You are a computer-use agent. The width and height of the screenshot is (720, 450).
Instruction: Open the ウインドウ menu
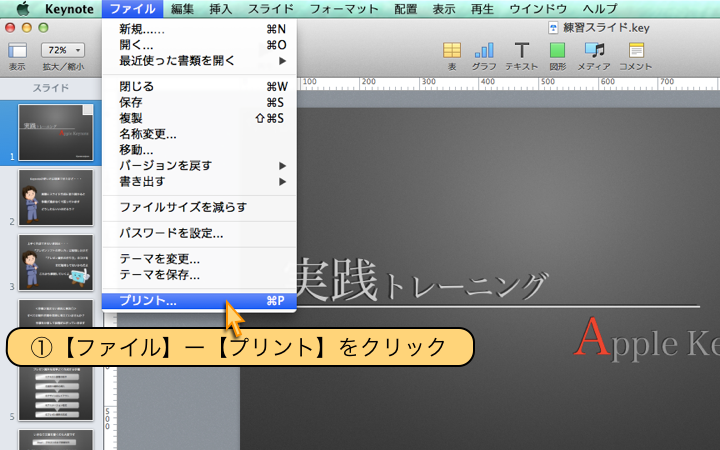click(x=538, y=9)
